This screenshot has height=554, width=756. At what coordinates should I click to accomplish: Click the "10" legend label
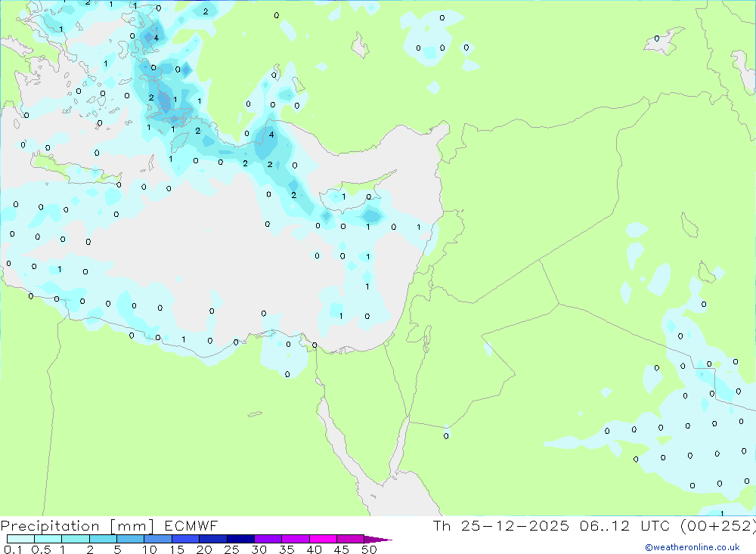coord(150,549)
